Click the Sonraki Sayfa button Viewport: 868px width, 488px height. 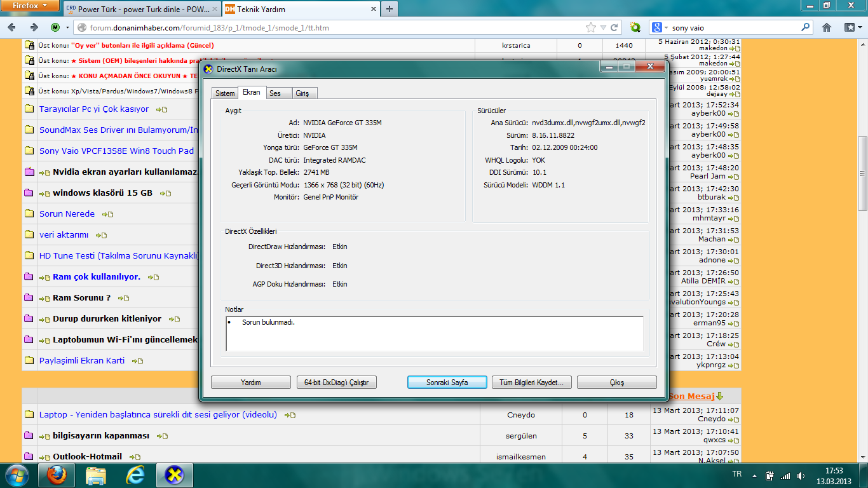point(447,383)
